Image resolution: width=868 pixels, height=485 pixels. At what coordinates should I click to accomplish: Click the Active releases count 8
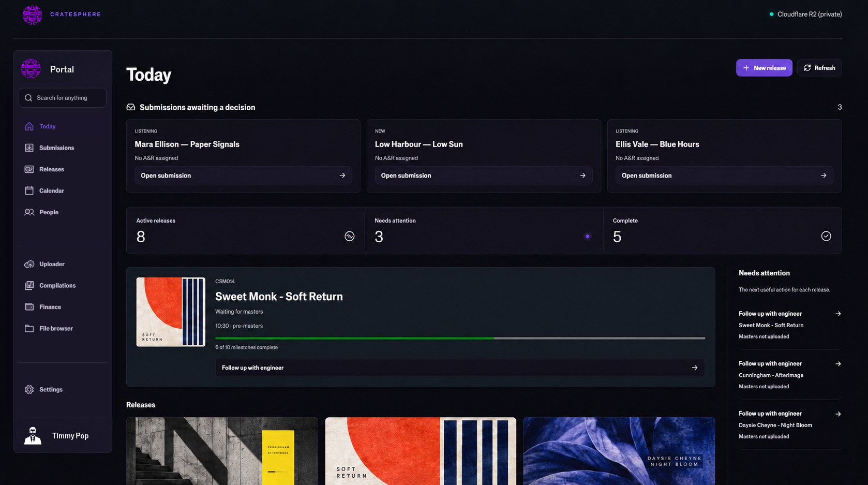click(x=141, y=237)
